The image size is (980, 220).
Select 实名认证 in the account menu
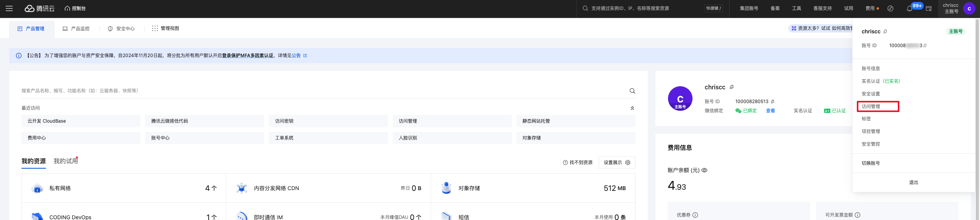881,81
